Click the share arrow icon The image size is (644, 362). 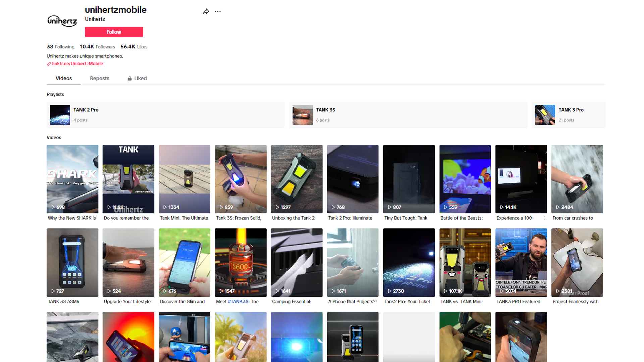click(x=206, y=12)
